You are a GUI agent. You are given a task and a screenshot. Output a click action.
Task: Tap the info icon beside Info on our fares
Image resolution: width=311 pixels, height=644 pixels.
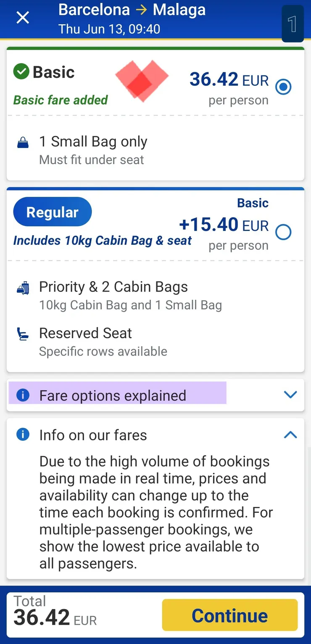pyautogui.click(x=23, y=435)
